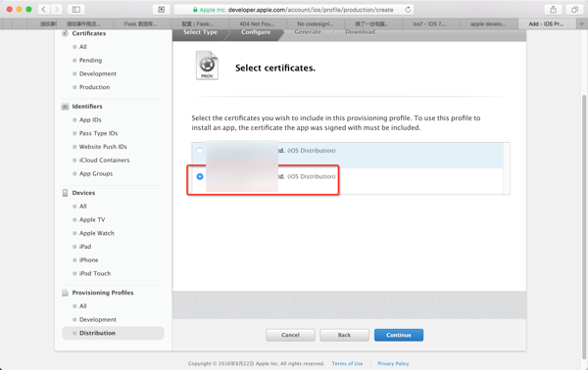Open the Safari Reader view icon
This screenshot has height=370, width=588.
[x=162, y=10]
